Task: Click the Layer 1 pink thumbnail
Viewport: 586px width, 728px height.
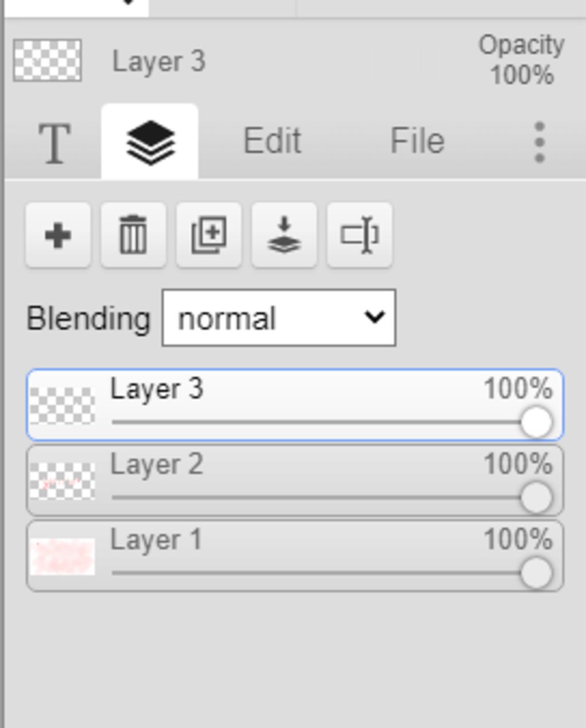Action: click(x=62, y=557)
